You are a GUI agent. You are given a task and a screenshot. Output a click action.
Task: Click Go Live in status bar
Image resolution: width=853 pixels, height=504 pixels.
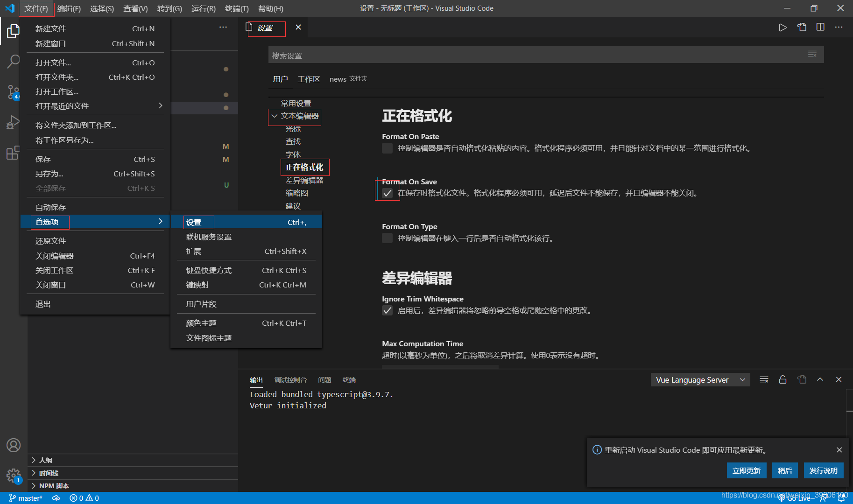(x=795, y=498)
